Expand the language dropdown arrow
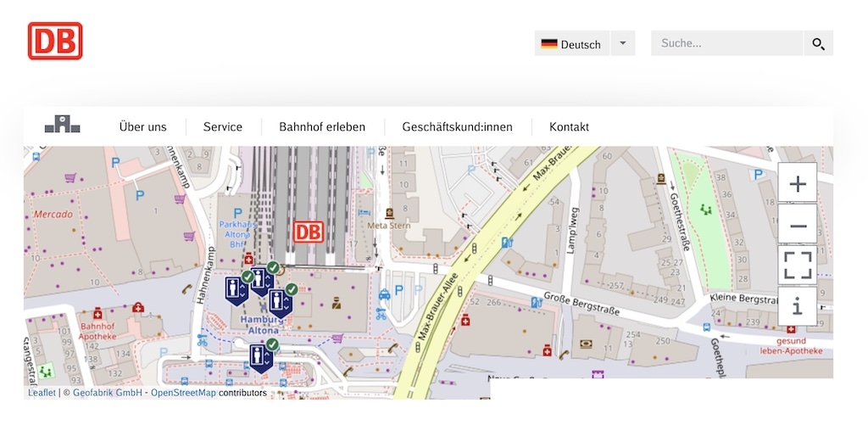Image resolution: width=868 pixels, height=425 pixels. point(623,44)
